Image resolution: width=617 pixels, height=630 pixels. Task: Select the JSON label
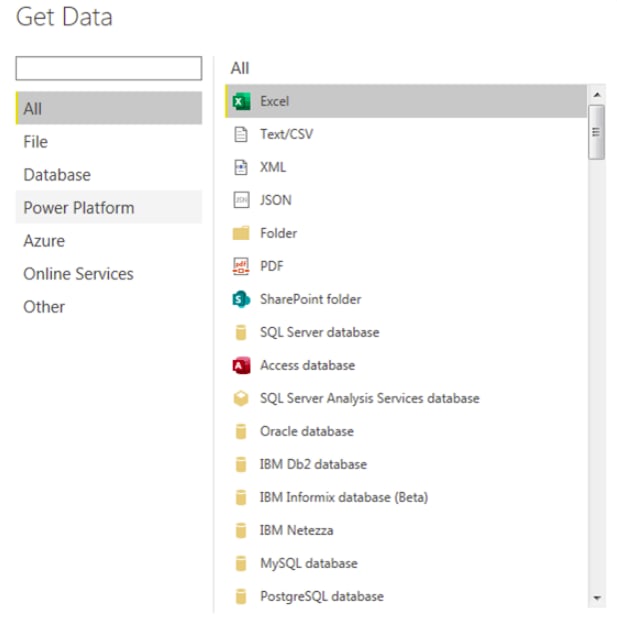pyautogui.click(x=276, y=200)
